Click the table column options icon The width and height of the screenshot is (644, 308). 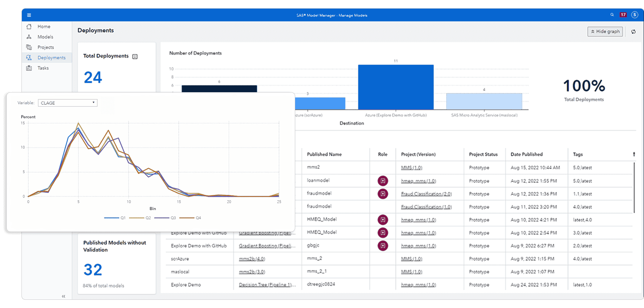(x=634, y=154)
